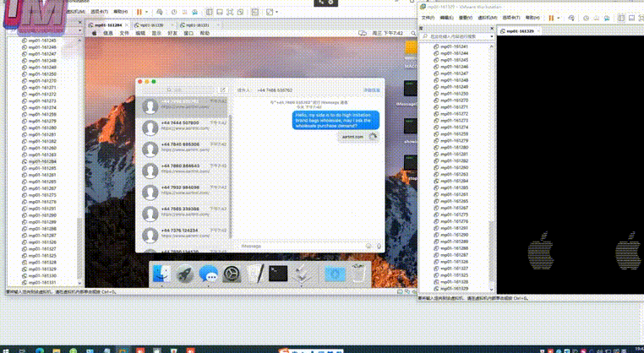Click the library search field in right window
This screenshot has height=353, width=644.
[456, 36]
